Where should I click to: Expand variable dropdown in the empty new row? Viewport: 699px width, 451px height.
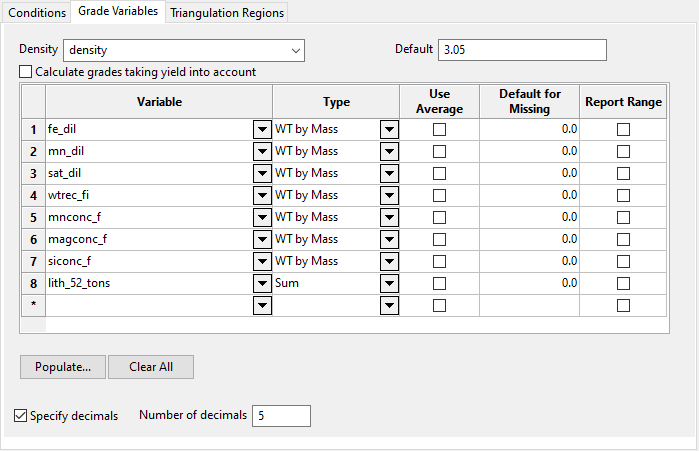coord(262,305)
